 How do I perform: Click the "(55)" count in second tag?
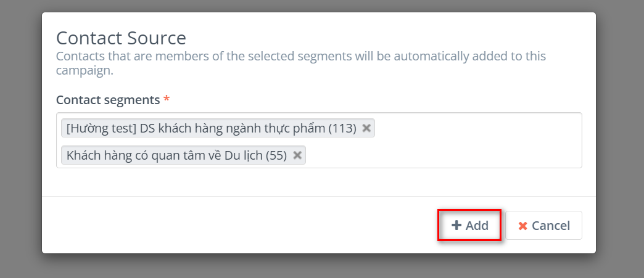point(276,155)
